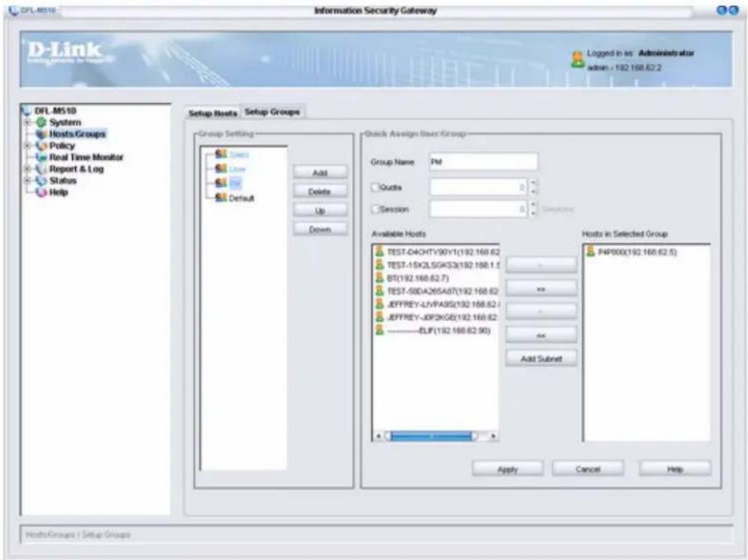Click the Apply button

tap(508, 469)
